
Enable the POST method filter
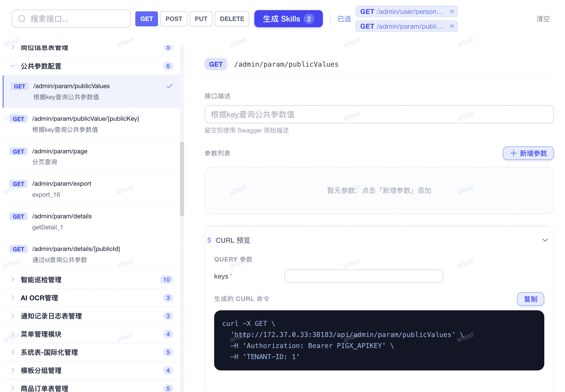174,19
